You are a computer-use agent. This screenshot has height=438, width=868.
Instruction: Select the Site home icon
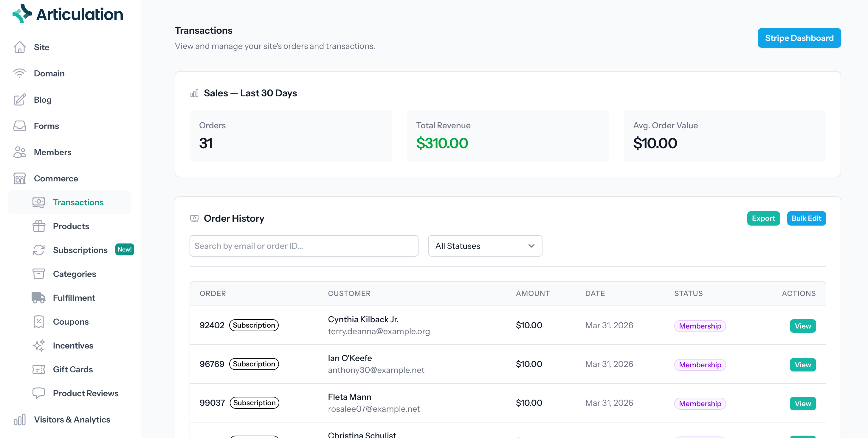click(x=20, y=47)
